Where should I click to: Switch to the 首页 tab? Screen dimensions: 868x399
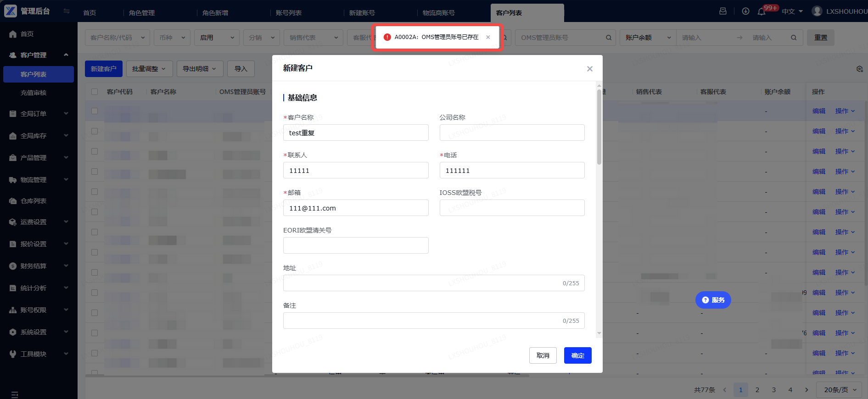pos(90,13)
